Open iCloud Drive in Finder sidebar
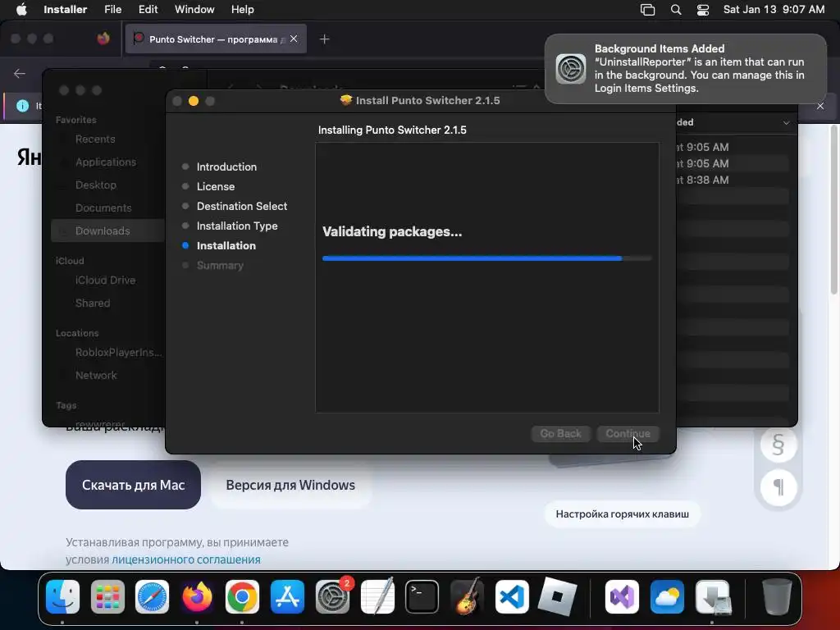This screenshot has height=630, width=840. [105, 281]
